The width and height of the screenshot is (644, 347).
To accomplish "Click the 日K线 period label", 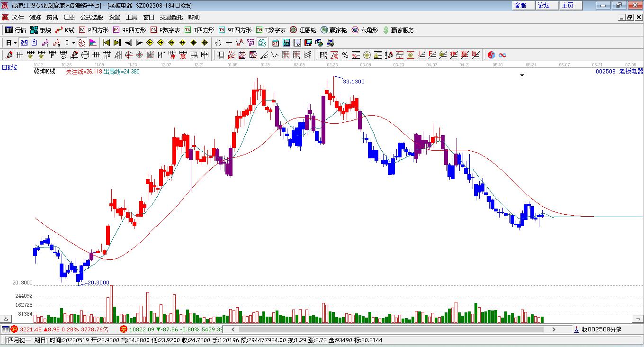I will pyautogui.click(x=9, y=67).
